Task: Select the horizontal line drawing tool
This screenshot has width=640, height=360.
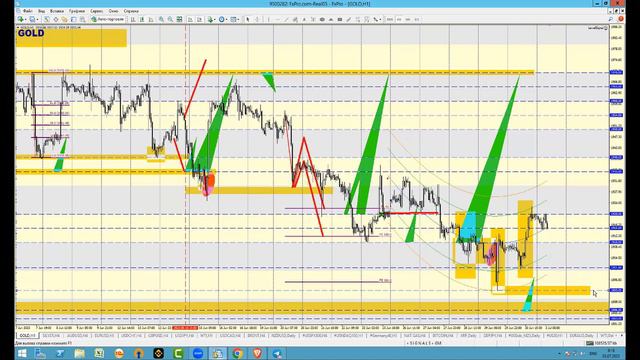Action: pyautogui.click(x=278, y=19)
